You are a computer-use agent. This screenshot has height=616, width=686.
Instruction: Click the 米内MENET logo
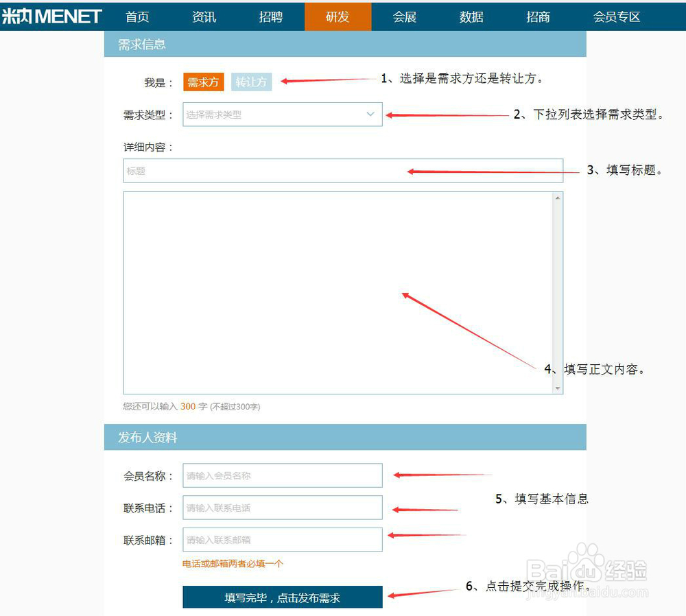[51, 15]
